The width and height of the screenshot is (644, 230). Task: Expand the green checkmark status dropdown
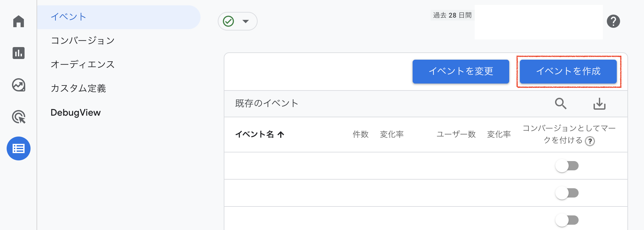click(237, 21)
